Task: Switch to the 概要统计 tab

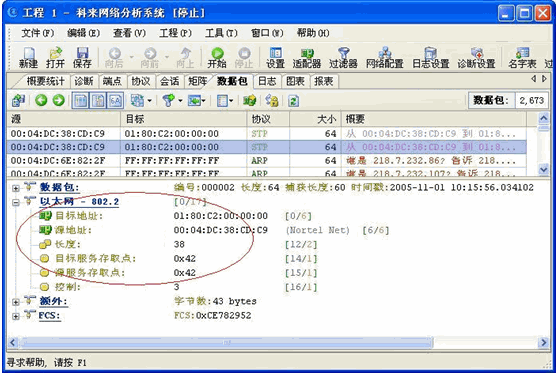Action: tap(45, 81)
